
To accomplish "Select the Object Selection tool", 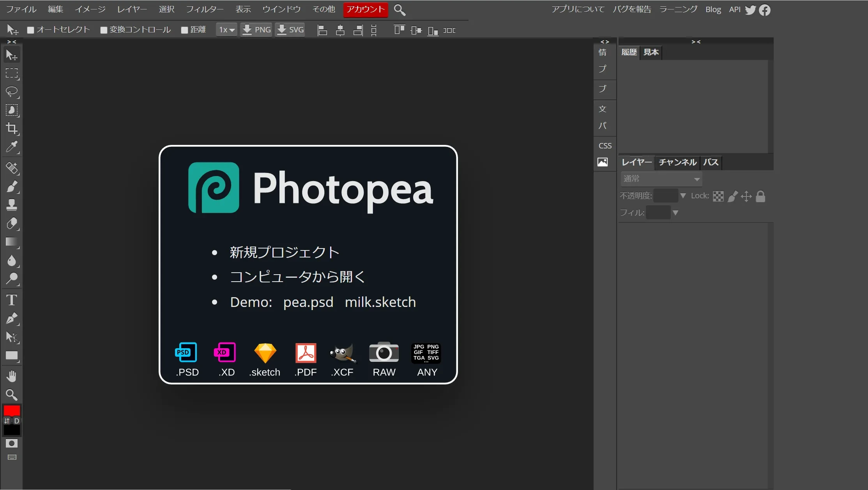I will click(x=12, y=110).
